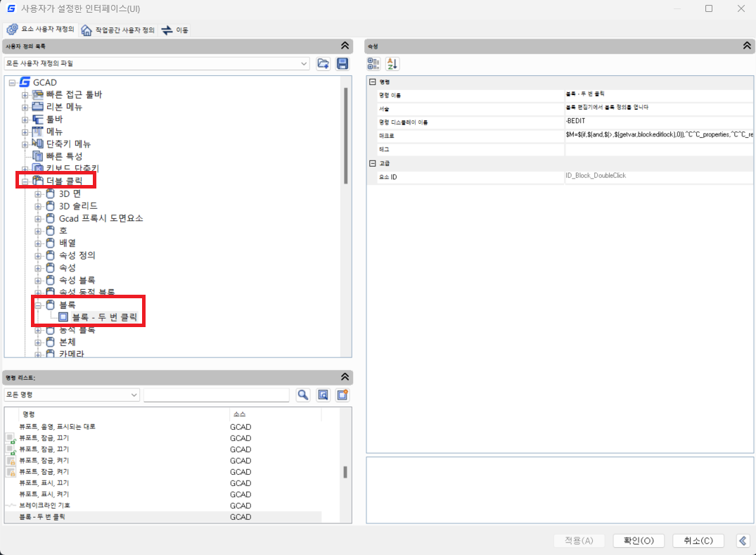This screenshot has width=756, height=555.
Task: Collapse dialog with bottom-right arrow icon
Action: pos(743,541)
